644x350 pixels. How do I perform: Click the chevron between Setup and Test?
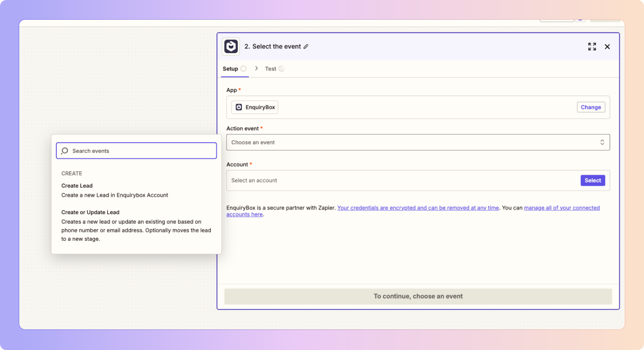point(257,68)
